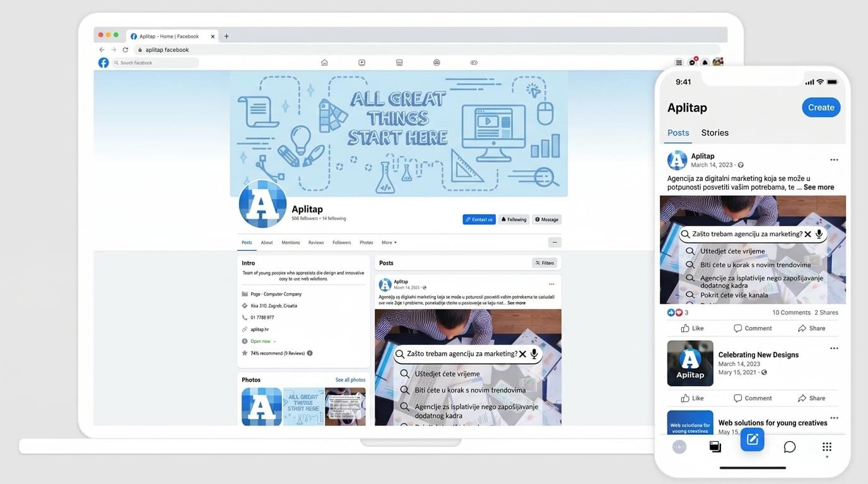Tap the Create button on the phone

click(821, 107)
